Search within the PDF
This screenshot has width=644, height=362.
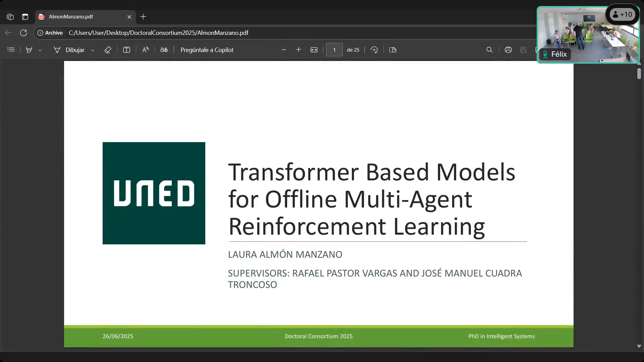coord(489,50)
